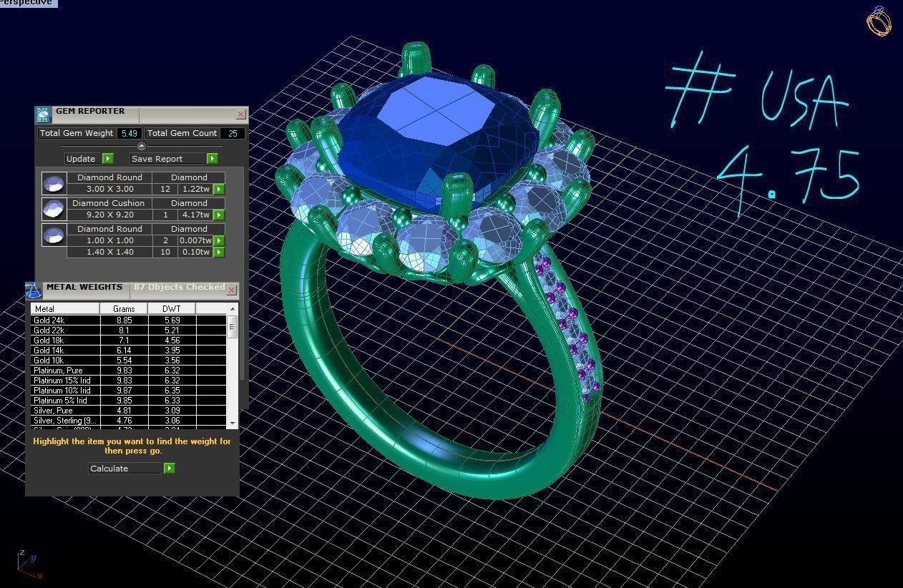Screen dimensions: 903x588
Task: Click the green arrow next to Save Report
Action: [x=212, y=159]
